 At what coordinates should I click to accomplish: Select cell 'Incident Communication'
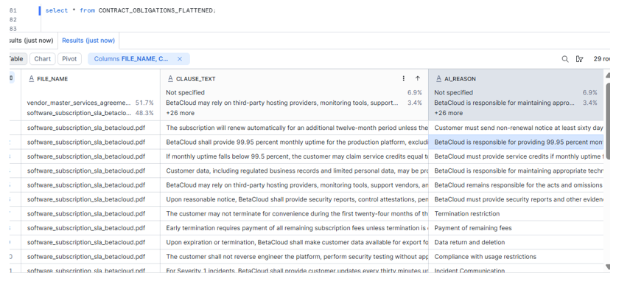[516, 269]
